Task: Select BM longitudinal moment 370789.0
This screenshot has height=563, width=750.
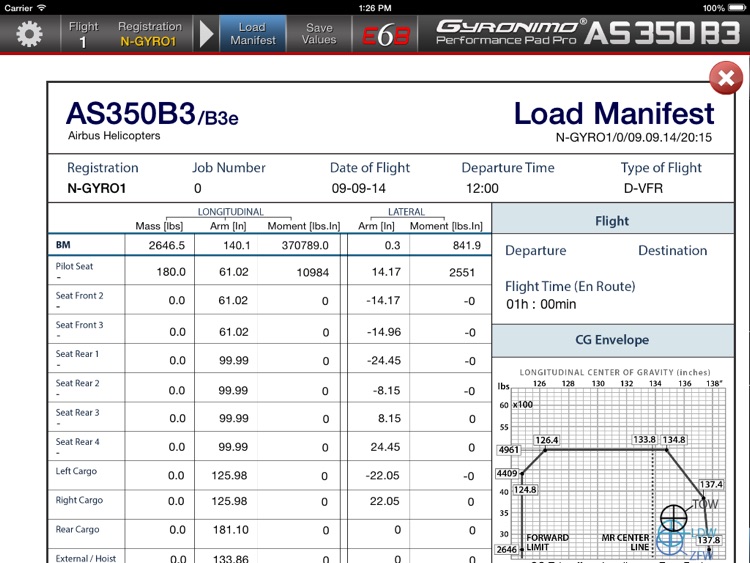Action: pyautogui.click(x=305, y=245)
